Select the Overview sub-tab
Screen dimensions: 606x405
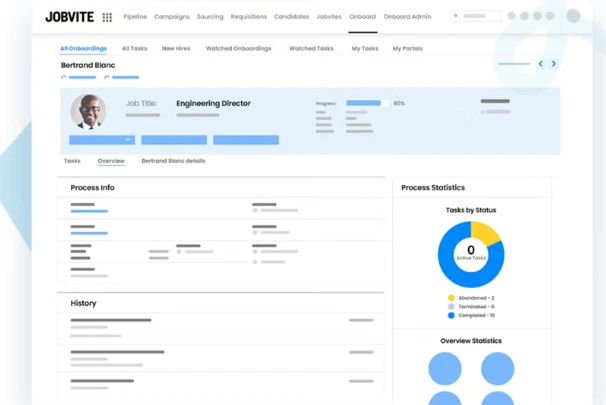pyautogui.click(x=111, y=161)
